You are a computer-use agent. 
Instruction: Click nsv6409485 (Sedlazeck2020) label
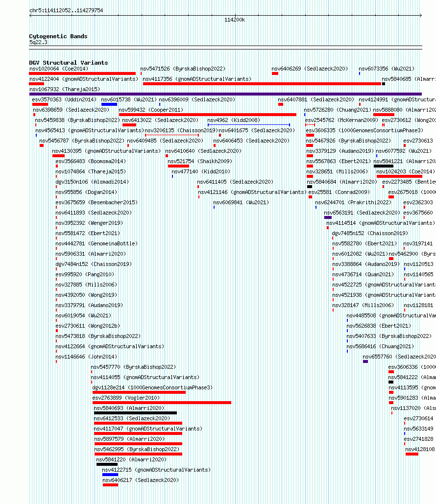(x=165, y=141)
